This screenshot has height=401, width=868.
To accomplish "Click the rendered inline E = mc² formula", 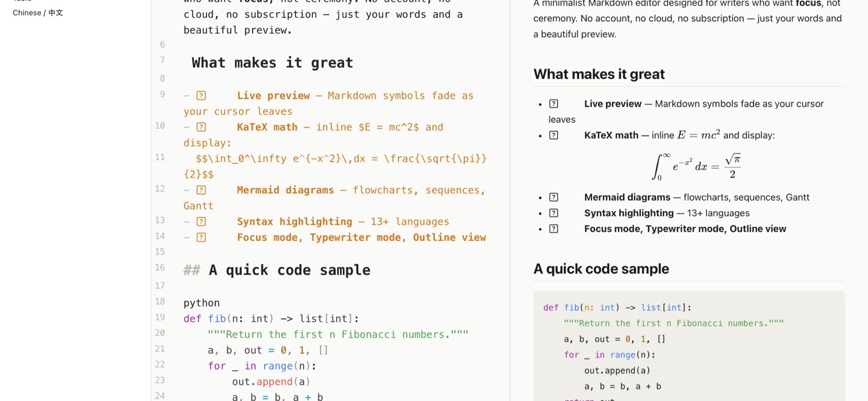I will pos(699,135).
